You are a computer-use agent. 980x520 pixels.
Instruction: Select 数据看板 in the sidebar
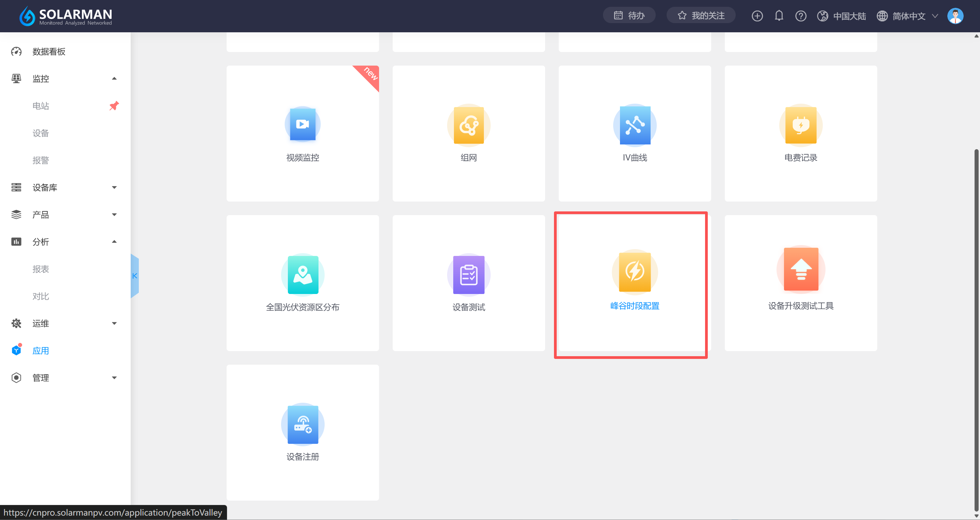(49, 52)
